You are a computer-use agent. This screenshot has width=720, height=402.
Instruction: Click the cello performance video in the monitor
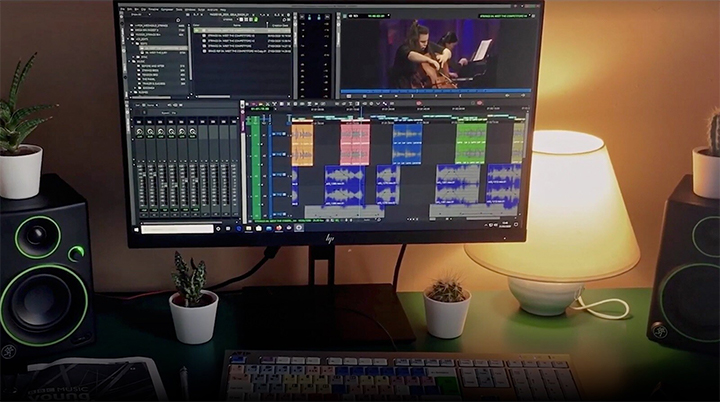pos(435,54)
